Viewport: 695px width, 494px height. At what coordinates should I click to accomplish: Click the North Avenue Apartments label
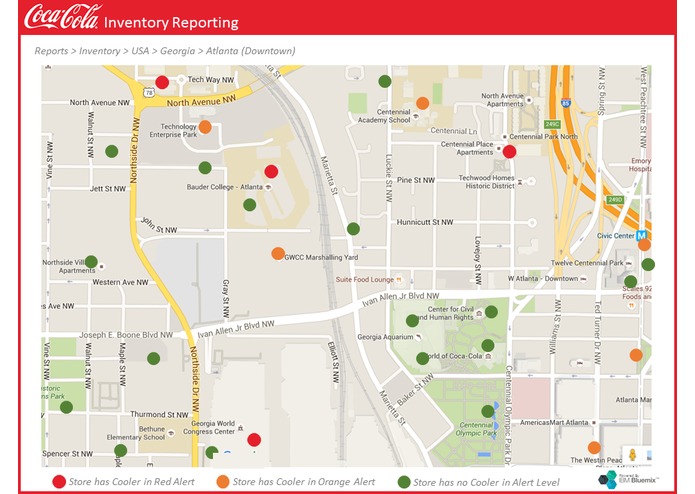pyautogui.click(x=502, y=100)
